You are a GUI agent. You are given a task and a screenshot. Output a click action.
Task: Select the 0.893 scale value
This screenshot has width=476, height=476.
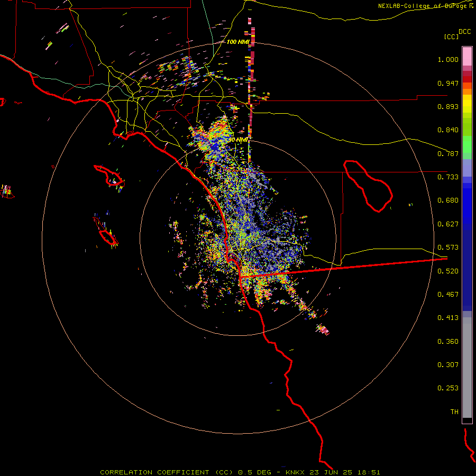coord(448,106)
